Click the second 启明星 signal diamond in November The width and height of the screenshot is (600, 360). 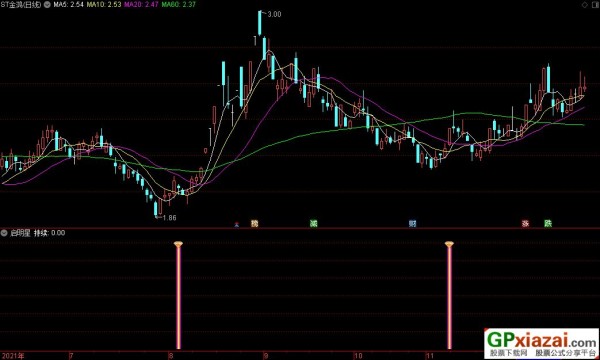pos(449,244)
